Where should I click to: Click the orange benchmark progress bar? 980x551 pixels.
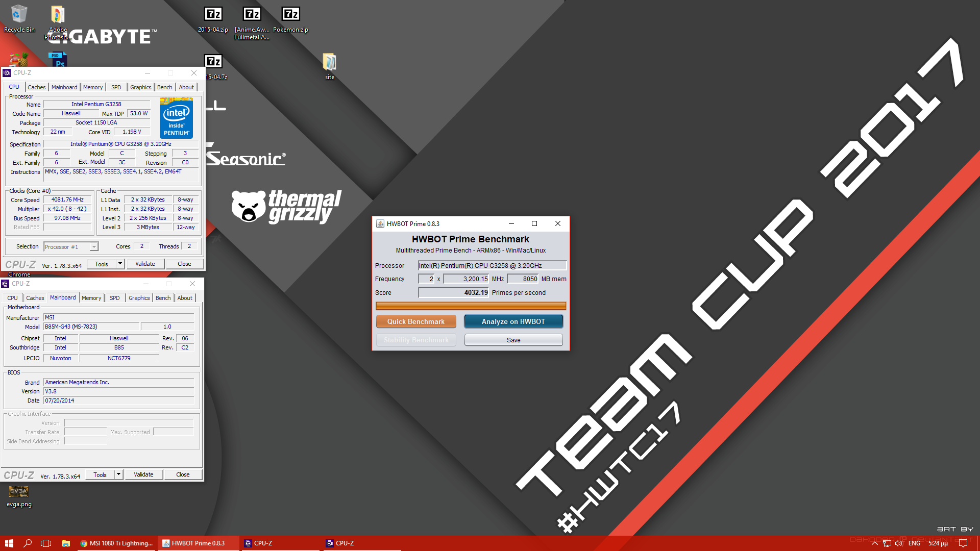coord(471,306)
